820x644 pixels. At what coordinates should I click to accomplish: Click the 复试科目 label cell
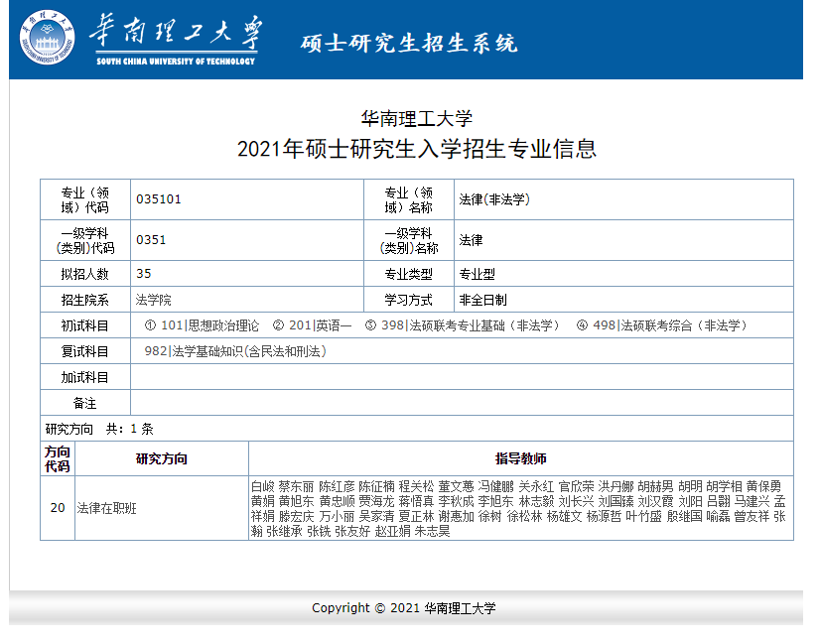pos(85,351)
